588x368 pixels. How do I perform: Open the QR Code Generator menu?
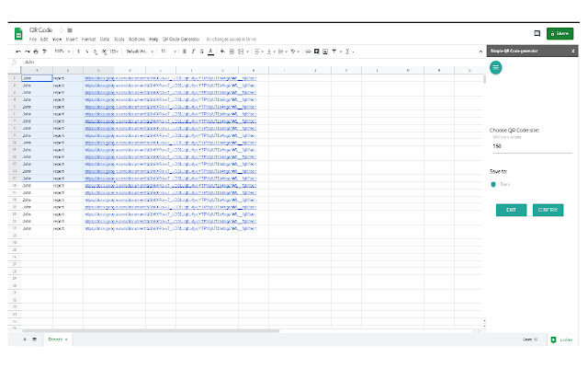(x=181, y=40)
